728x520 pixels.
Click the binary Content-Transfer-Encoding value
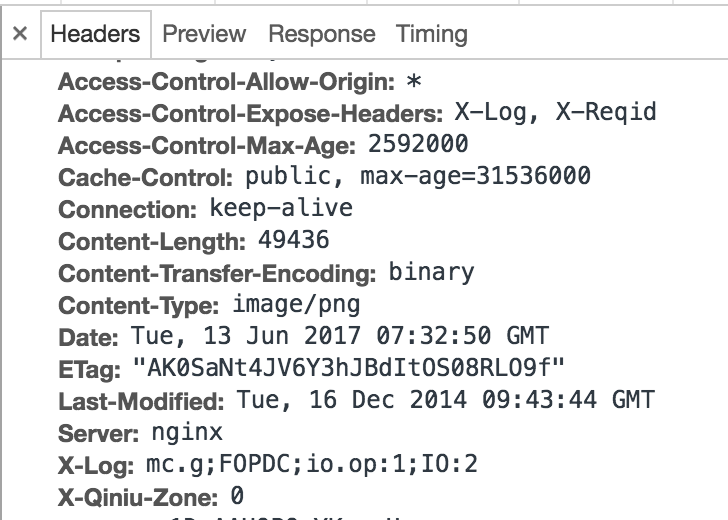pos(432,273)
